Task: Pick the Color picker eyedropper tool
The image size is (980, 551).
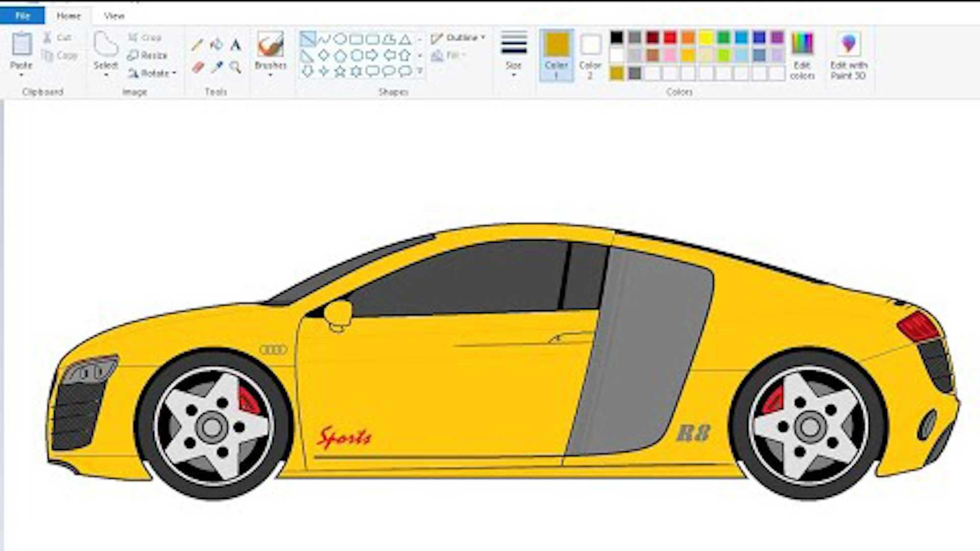Action: pyautogui.click(x=217, y=67)
